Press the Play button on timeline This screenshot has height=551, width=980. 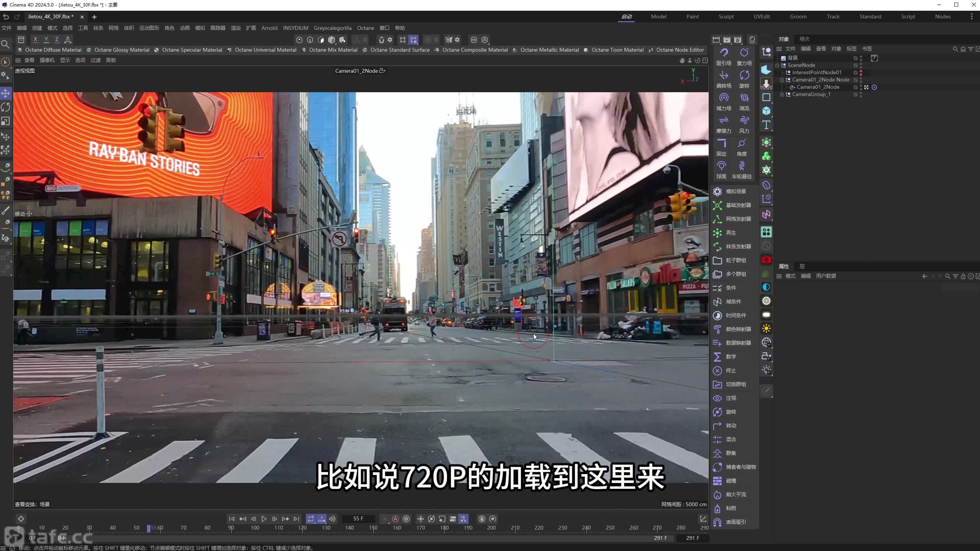point(264,519)
